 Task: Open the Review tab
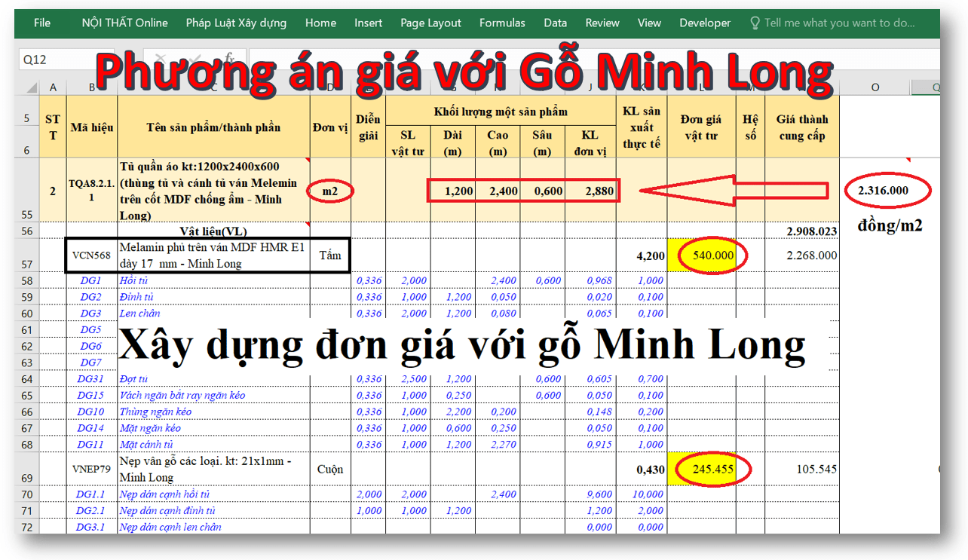point(602,23)
